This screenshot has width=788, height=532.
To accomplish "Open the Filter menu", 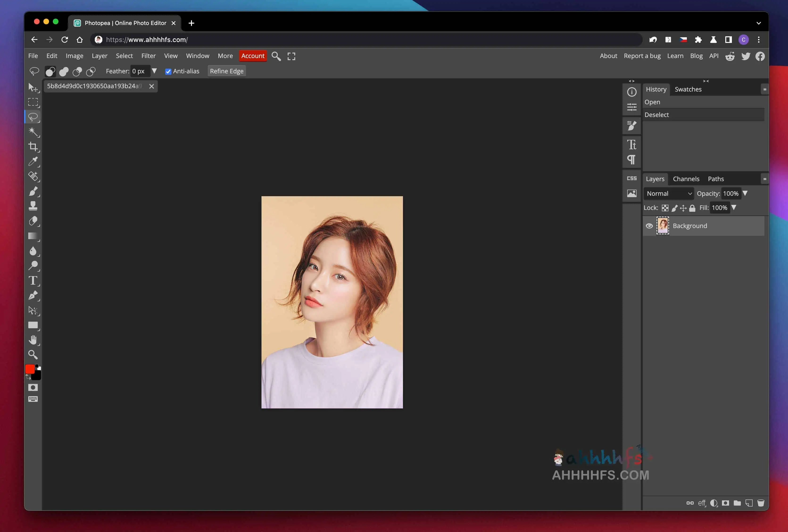I will [149, 56].
